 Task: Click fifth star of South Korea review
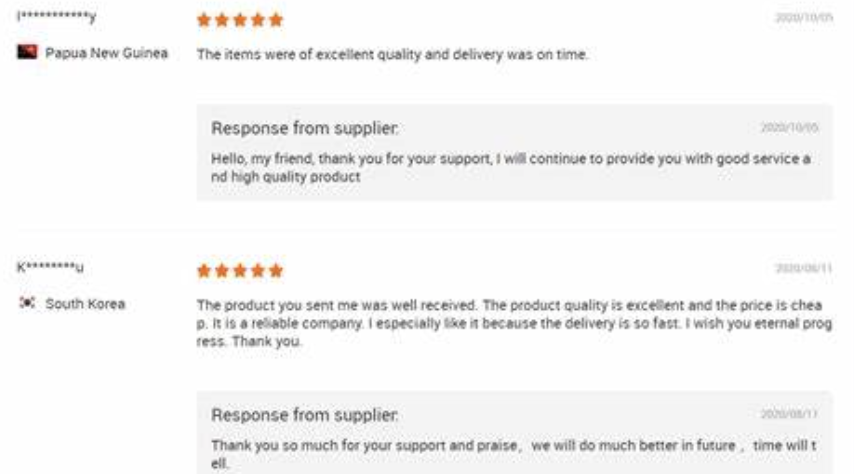[276, 271]
